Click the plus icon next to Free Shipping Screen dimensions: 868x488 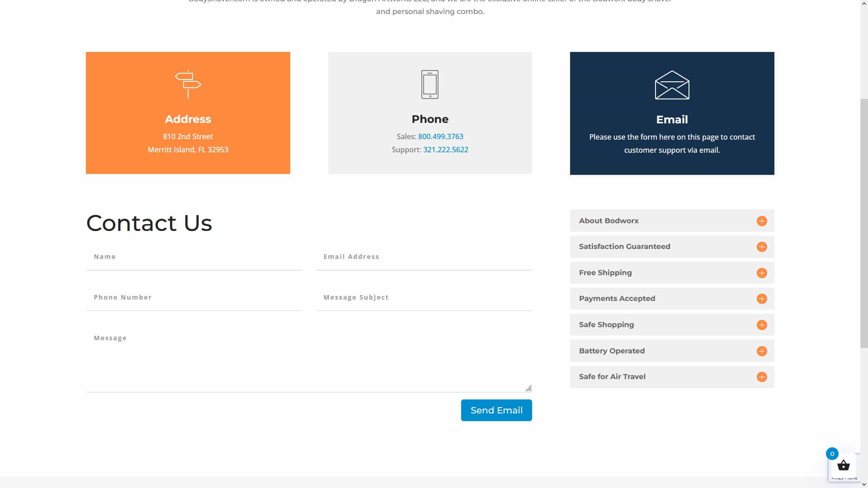coord(762,272)
